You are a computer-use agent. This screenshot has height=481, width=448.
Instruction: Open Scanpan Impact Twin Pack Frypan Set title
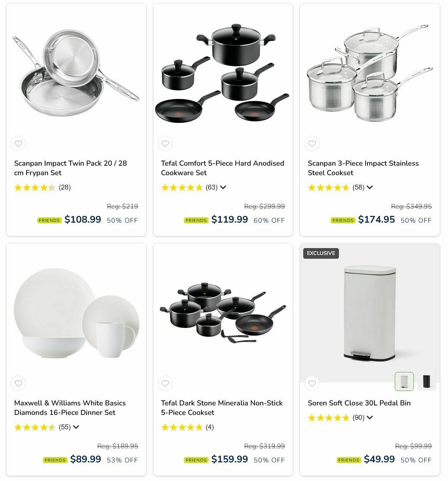(71, 168)
